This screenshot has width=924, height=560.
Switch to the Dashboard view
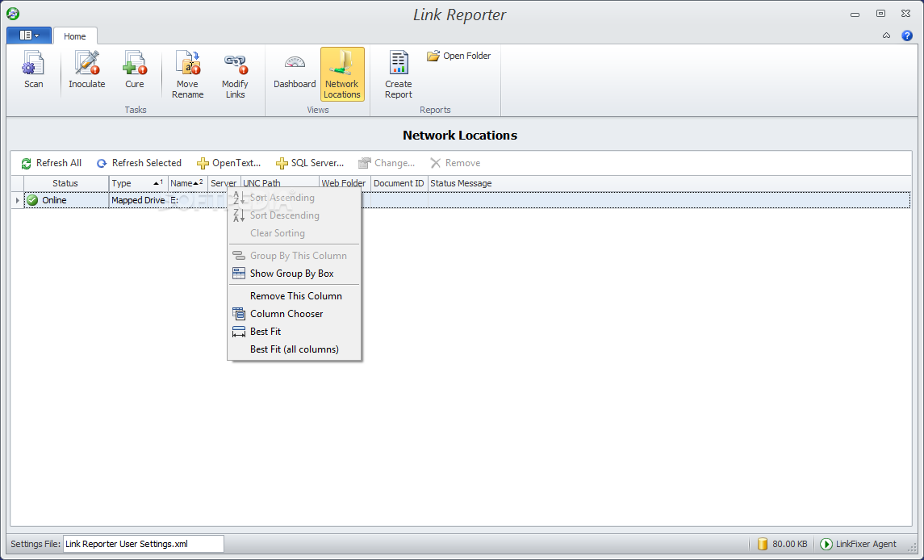[x=295, y=70]
